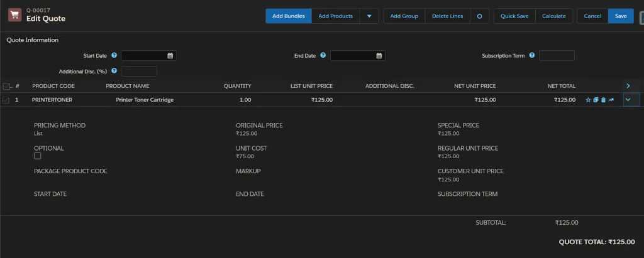Delete the Printer Toner Cartridge line via trash icon

pyautogui.click(x=603, y=100)
